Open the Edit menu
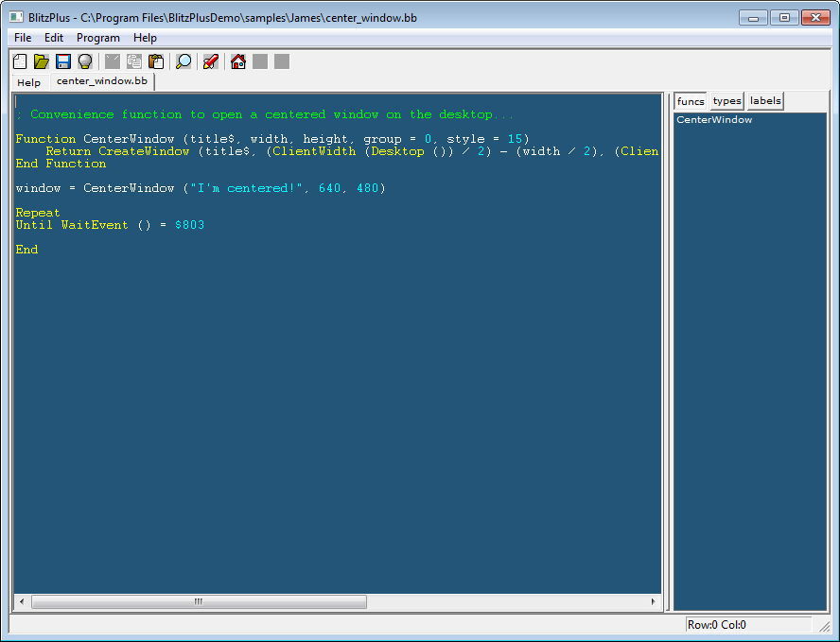 (x=54, y=38)
